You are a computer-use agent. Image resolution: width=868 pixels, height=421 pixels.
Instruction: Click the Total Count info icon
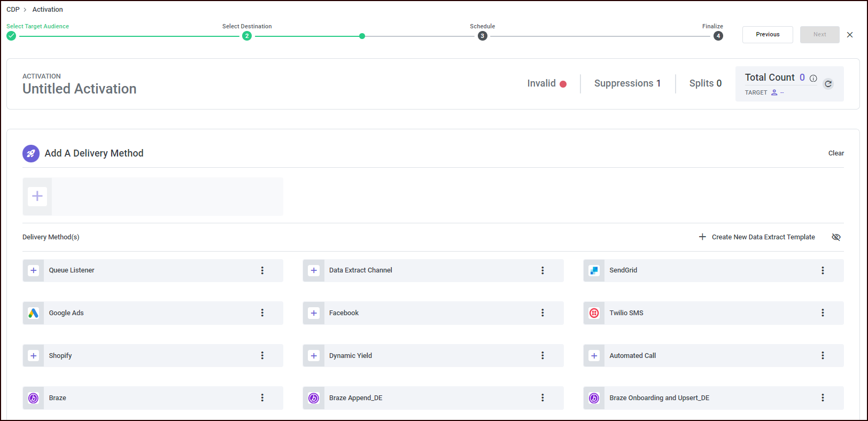813,79
